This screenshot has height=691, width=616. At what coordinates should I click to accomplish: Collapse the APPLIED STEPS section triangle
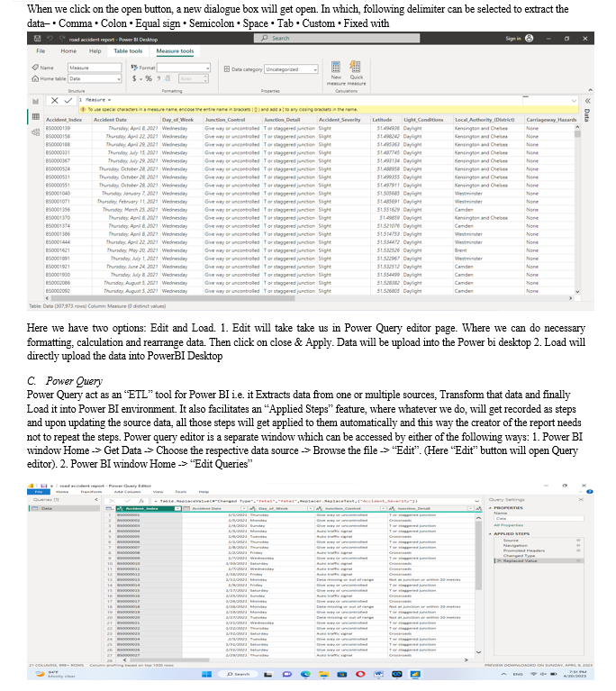click(491, 534)
